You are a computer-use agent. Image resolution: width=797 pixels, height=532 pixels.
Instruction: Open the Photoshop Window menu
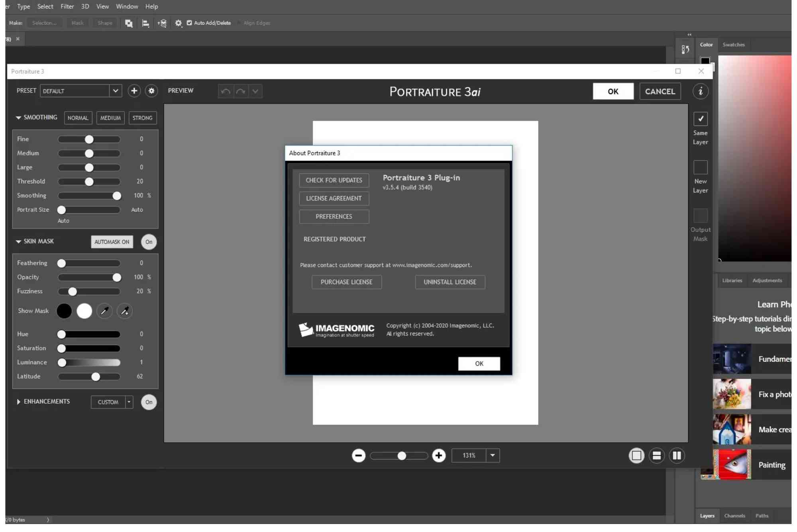(x=127, y=6)
